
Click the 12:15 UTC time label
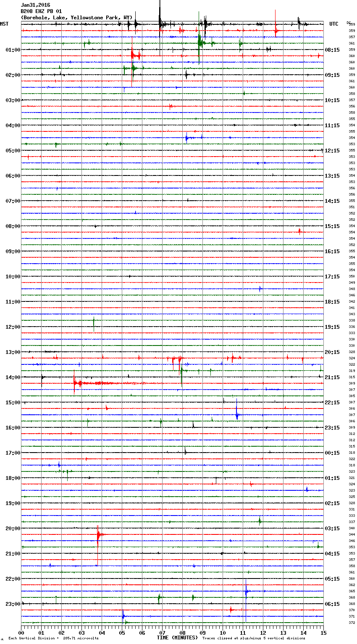[332, 151]
